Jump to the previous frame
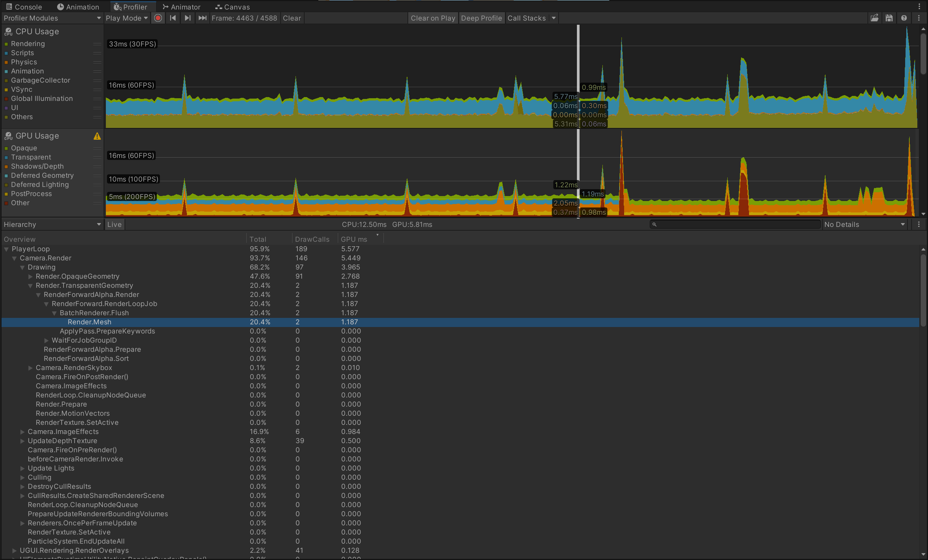Image resolution: width=928 pixels, height=560 pixels. [173, 18]
